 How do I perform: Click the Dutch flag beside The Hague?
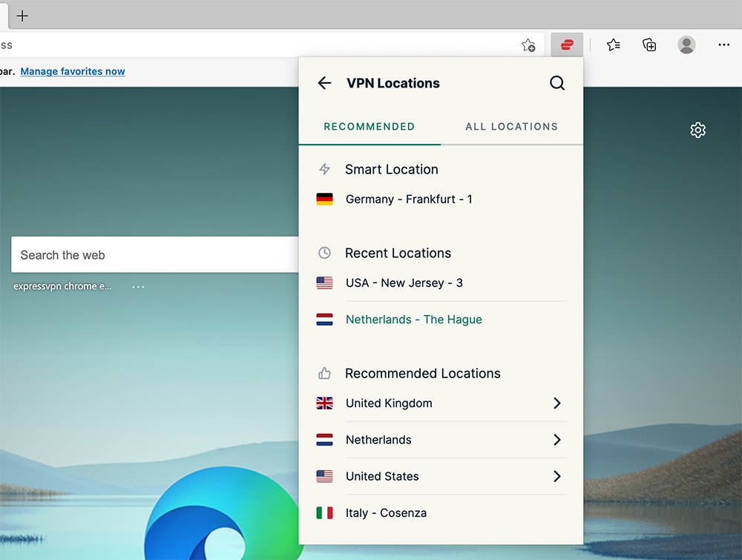pyautogui.click(x=325, y=319)
